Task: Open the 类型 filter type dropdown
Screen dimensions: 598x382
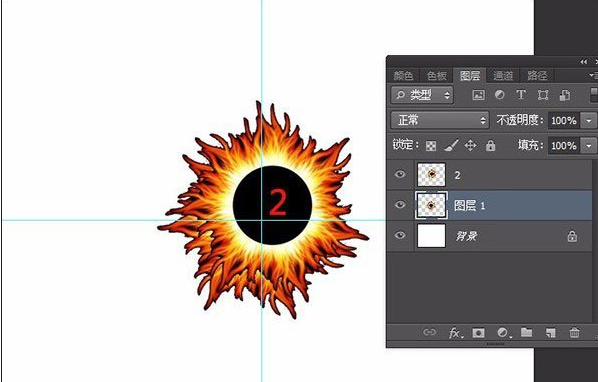Action: (x=422, y=95)
